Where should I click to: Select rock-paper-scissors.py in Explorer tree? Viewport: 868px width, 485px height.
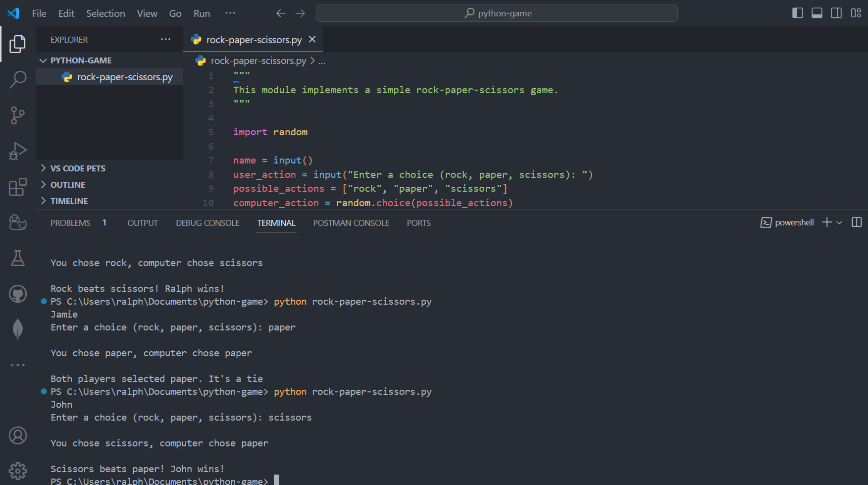tap(109, 77)
